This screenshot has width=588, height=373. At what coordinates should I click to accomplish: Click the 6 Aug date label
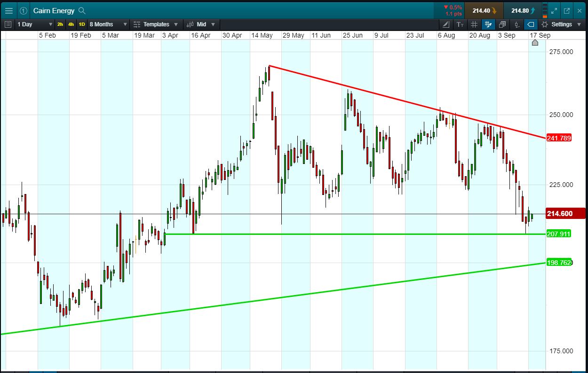446,35
